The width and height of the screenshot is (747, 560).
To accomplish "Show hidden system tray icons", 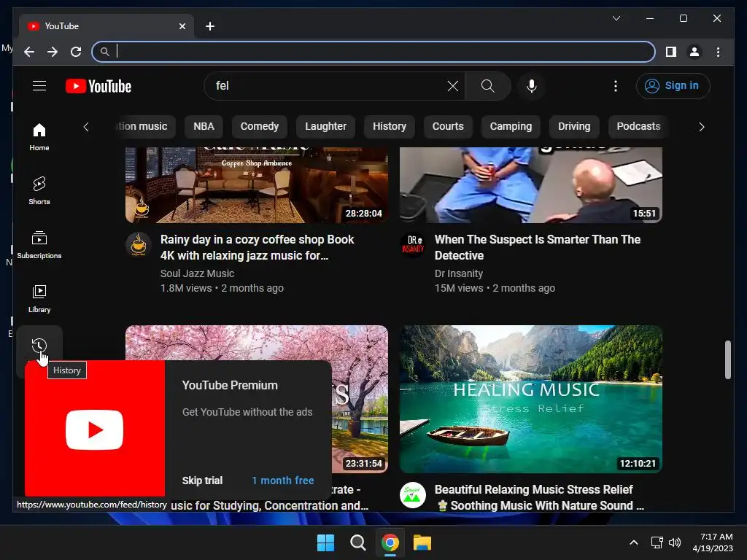I will tap(634, 542).
